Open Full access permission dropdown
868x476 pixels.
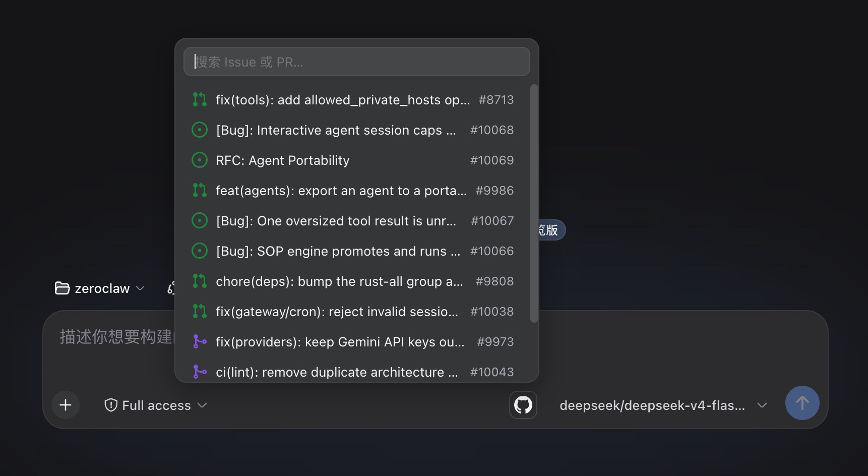(x=156, y=405)
